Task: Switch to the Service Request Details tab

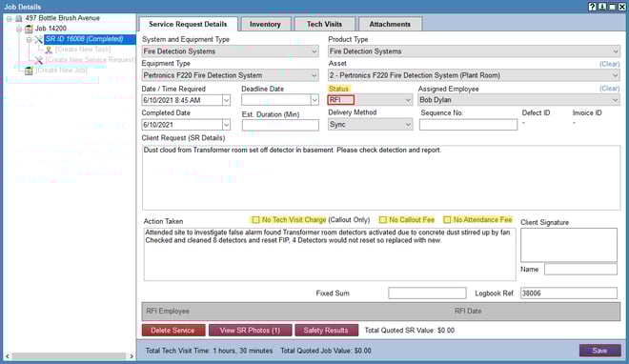Action: click(x=188, y=24)
